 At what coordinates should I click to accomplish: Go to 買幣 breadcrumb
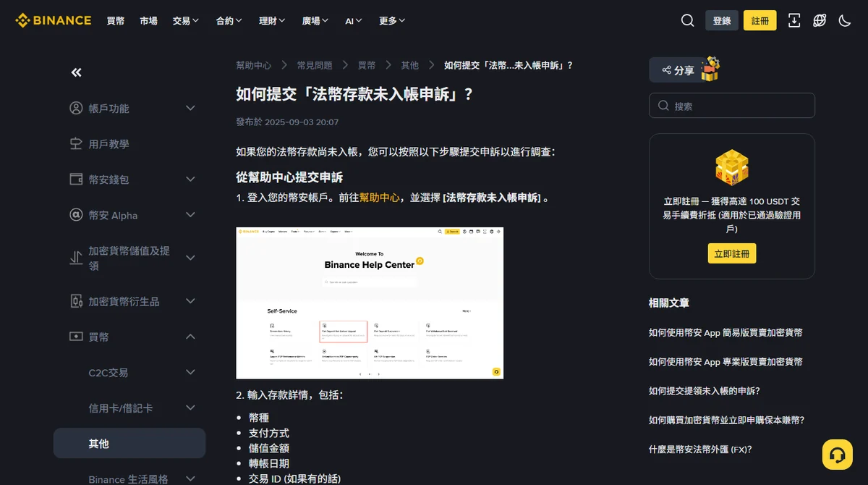pyautogui.click(x=367, y=65)
